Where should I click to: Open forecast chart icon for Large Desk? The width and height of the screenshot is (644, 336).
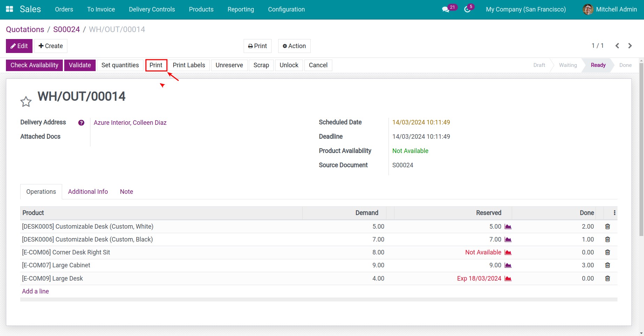[508, 278]
